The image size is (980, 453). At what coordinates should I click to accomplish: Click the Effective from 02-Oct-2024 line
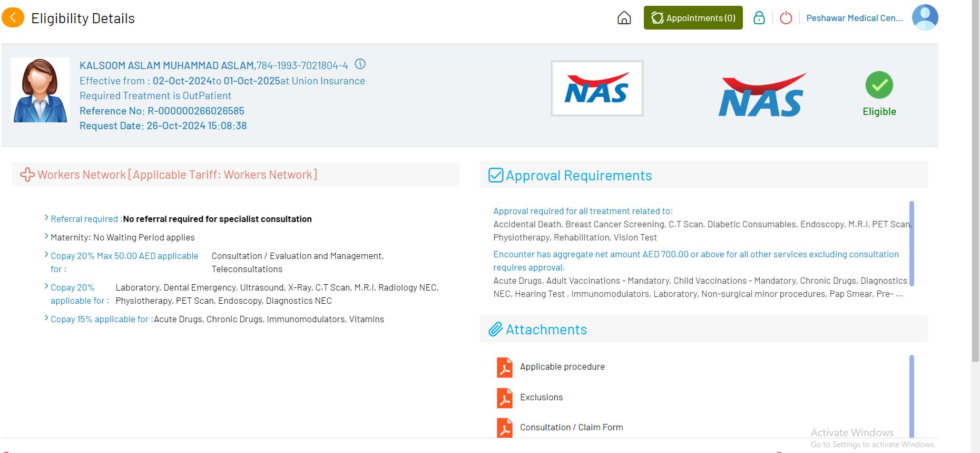tap(222, 81)
